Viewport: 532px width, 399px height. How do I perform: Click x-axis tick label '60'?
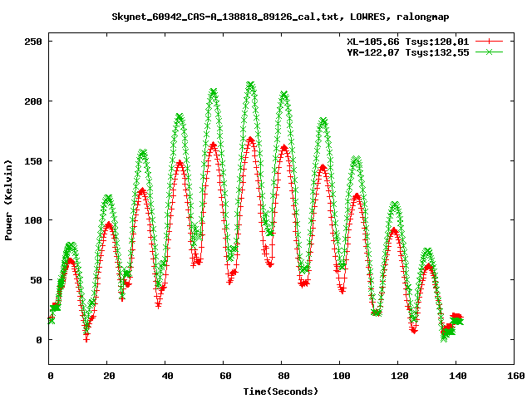(x=225, y=376)
